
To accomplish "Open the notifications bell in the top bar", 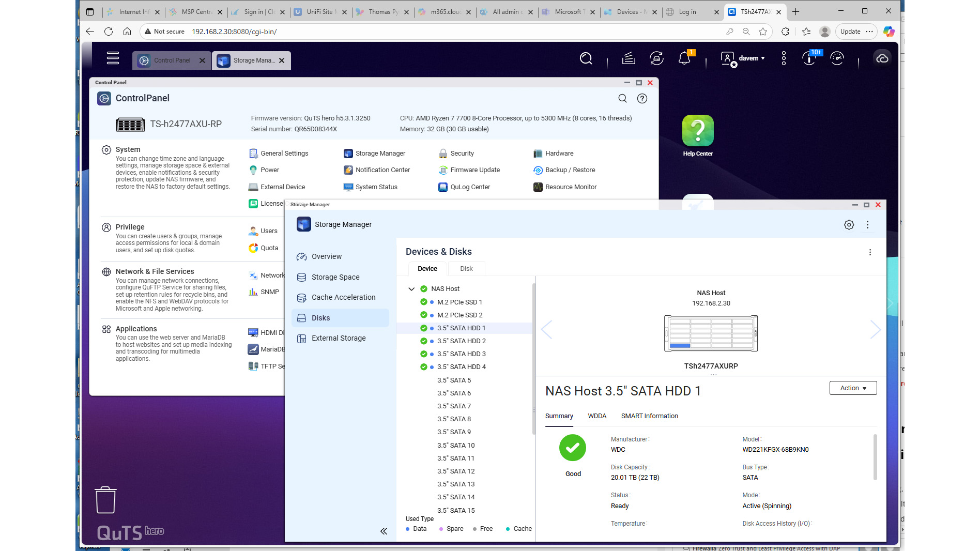I will (x=684, y=58).
